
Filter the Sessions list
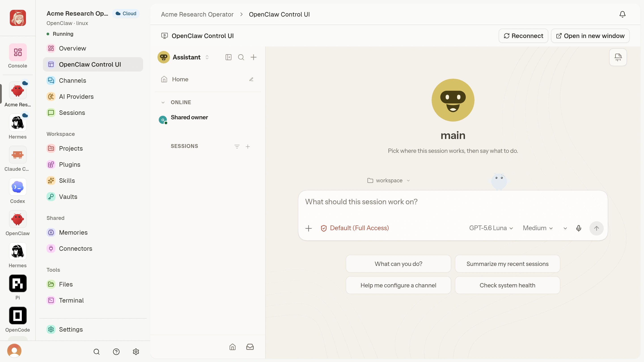tap(237, 146)
